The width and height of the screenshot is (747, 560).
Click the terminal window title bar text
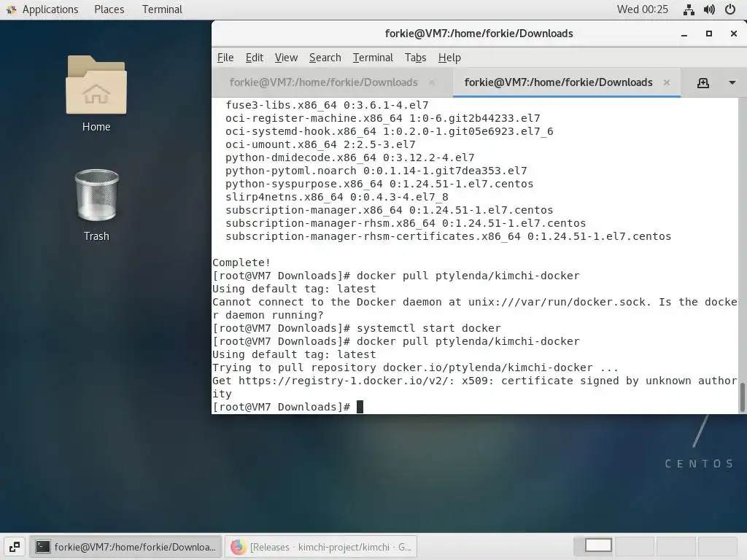tap(479, 34)
